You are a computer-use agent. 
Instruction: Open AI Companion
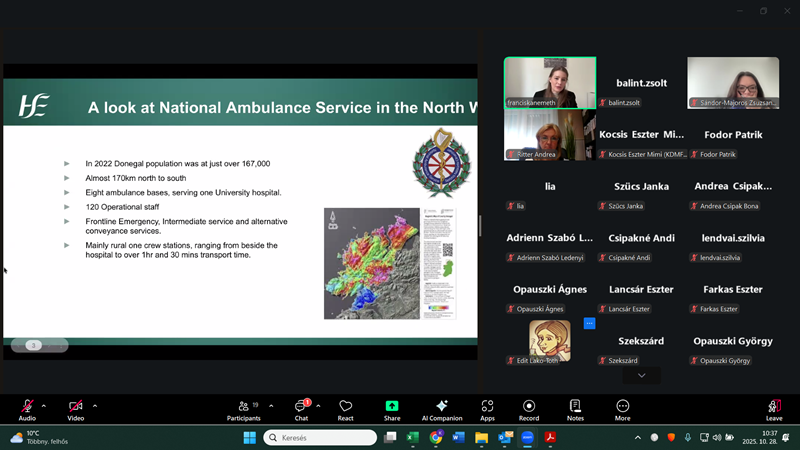click(x=441, y=408)
